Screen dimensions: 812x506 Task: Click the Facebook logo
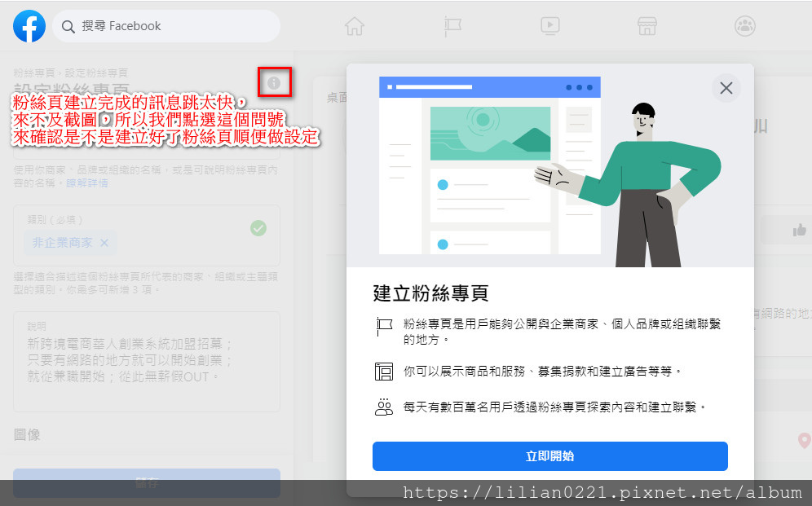tap(29, 26)
